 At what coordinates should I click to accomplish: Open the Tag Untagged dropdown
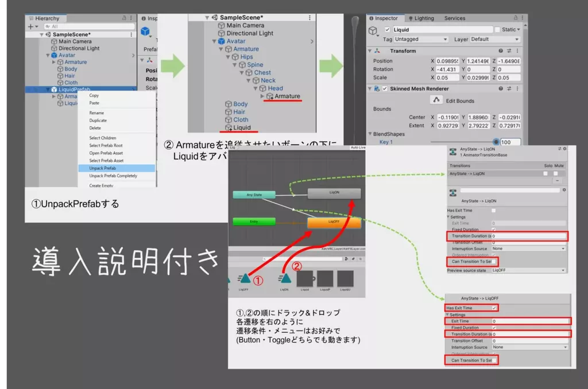pyautogui.click(x=421, y=39)
